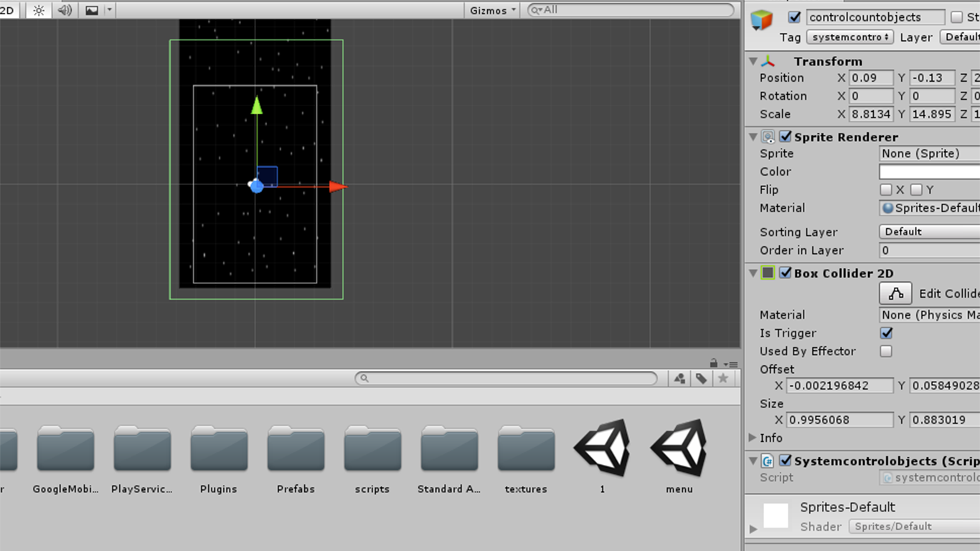Click the Sprite Renderer component icon
The image size is (980, 551).
pyautogui.click(x=768, y=136)
